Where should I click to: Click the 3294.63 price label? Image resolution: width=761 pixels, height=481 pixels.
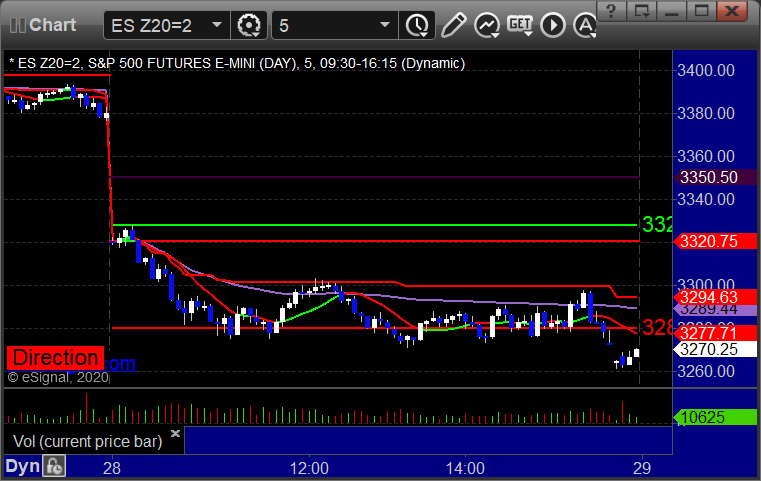pyautogui.click(x=715, y=297)
